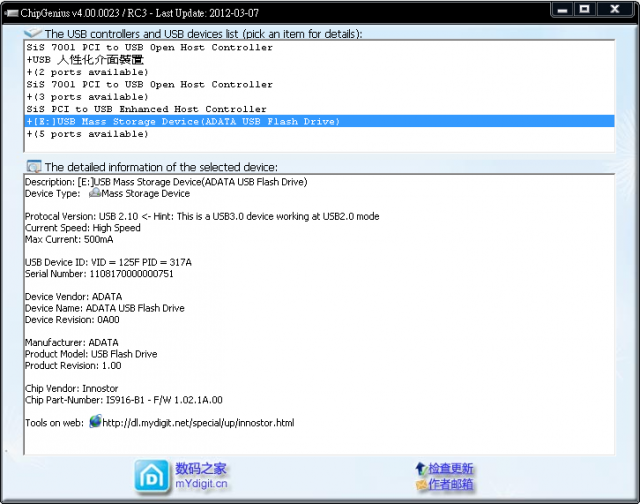Select the (5 ports available) row

pos(319,134)
